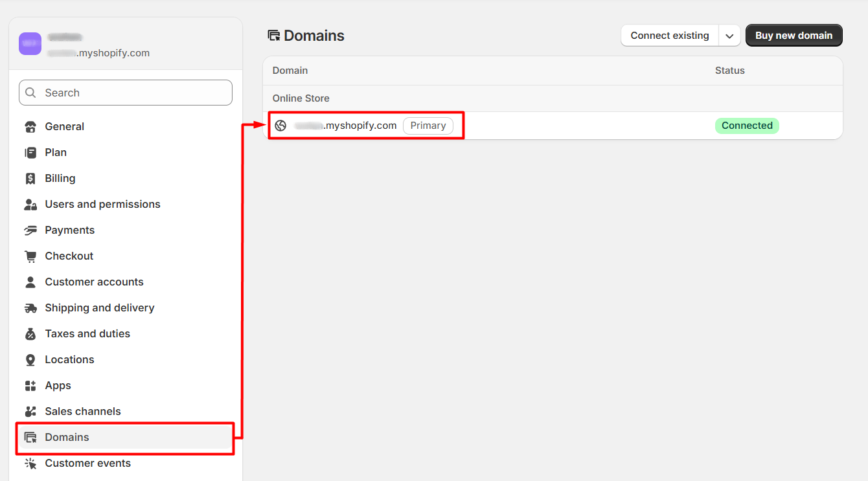Image resolution: width=868 pixels, height=481 pixels.
Task: Open the Apps settings page
Action: pyautogui.click(x=58, y=386)
